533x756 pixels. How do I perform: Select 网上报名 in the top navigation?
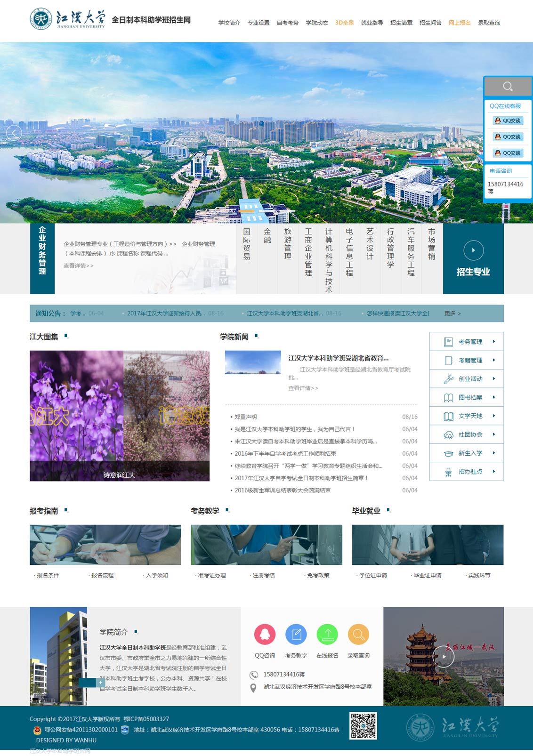(x=459, y=23)
